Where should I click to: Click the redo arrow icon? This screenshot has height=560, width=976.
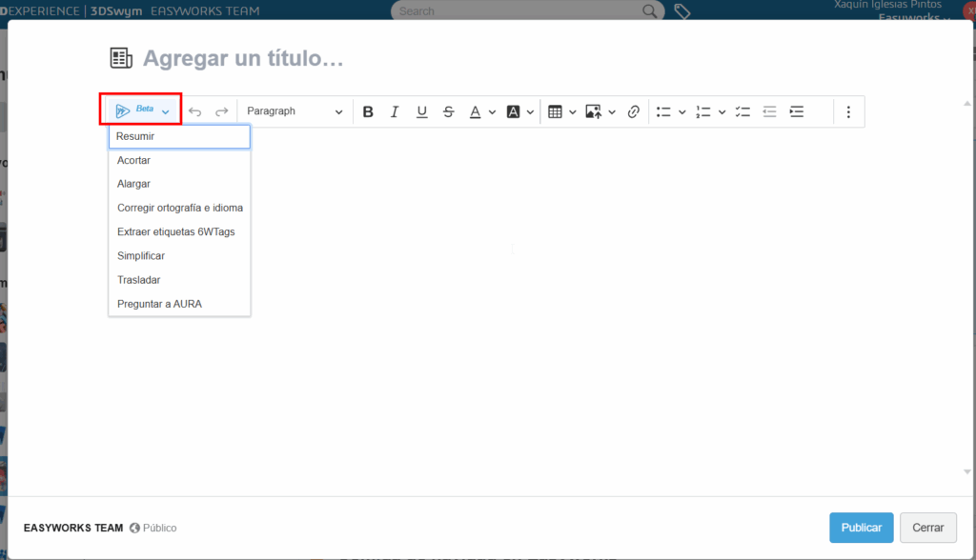tap(221, 111)
